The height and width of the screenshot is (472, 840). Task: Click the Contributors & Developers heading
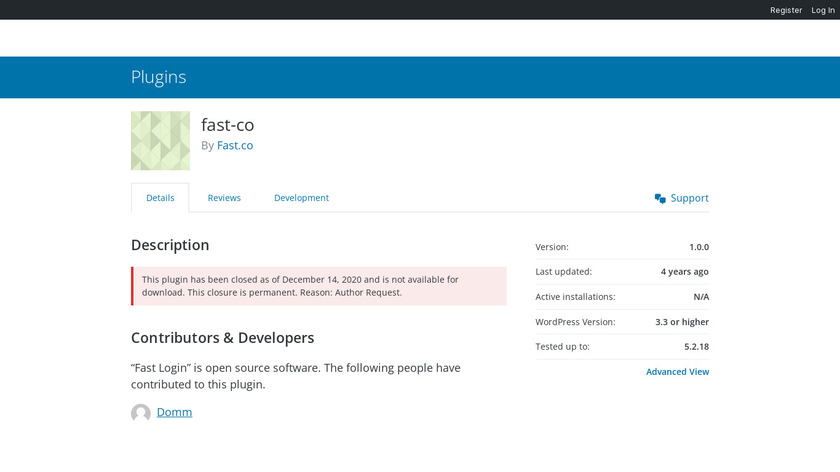tap(222, 338)
